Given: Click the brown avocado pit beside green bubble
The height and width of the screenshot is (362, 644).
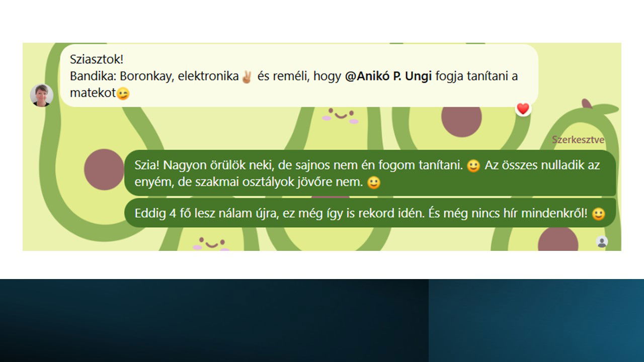Looking at the screenshot, I should click(104, 169).
